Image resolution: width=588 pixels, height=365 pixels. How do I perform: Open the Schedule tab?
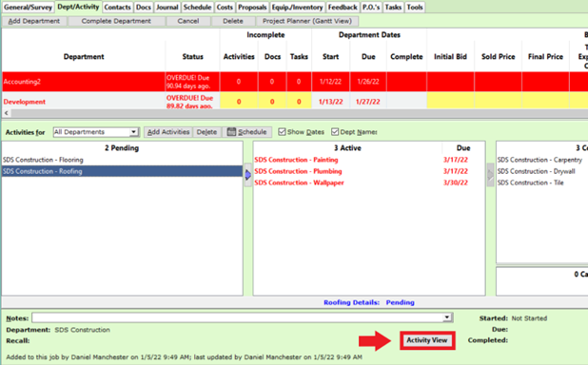197,7
